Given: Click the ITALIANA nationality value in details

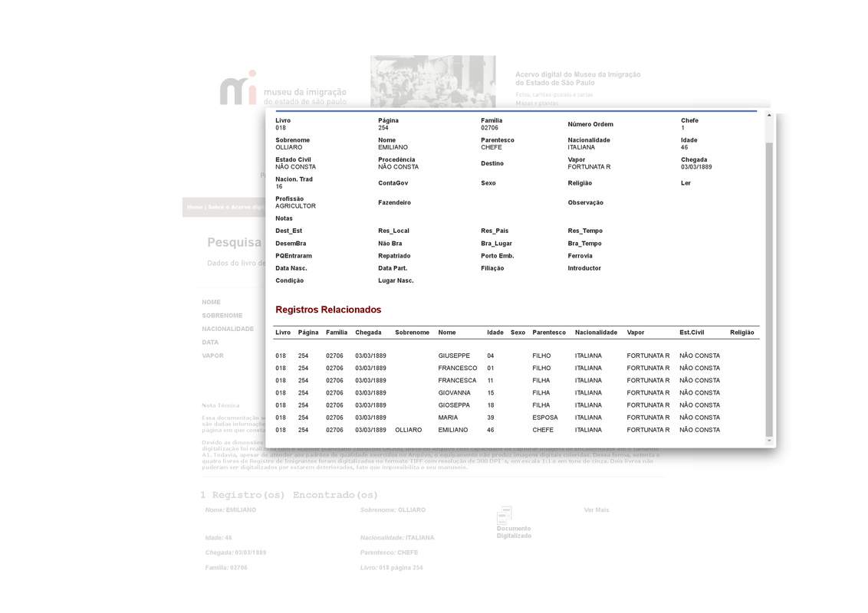Looking at the screenshot, I should [x=581, y=148].
